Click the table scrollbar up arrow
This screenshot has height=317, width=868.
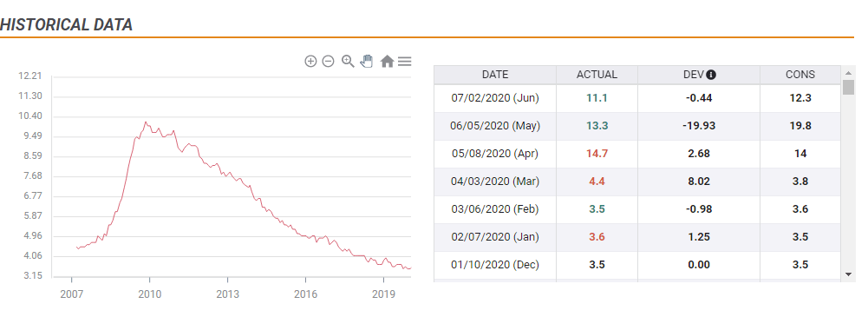(x=848, y=73)
